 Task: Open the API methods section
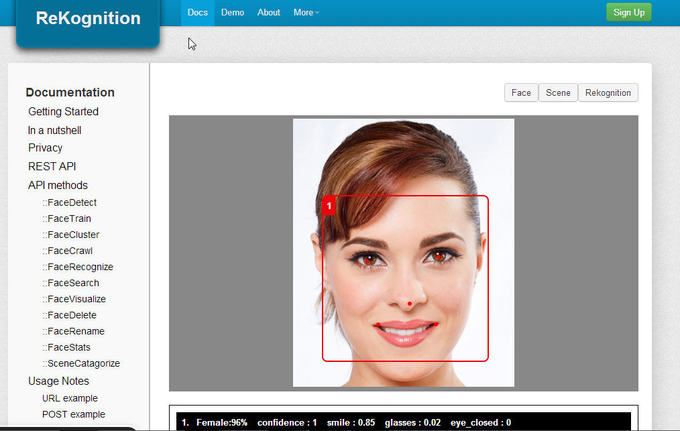pos(58,185)
